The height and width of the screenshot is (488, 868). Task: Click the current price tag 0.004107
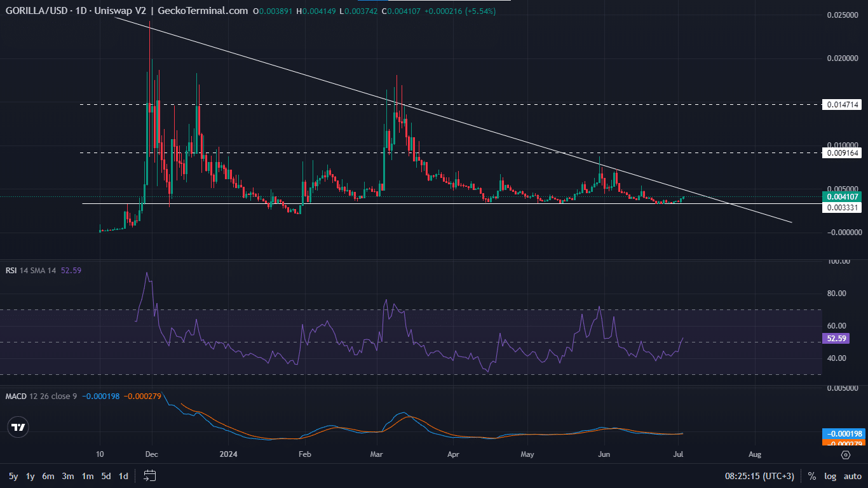click(841, 196)
